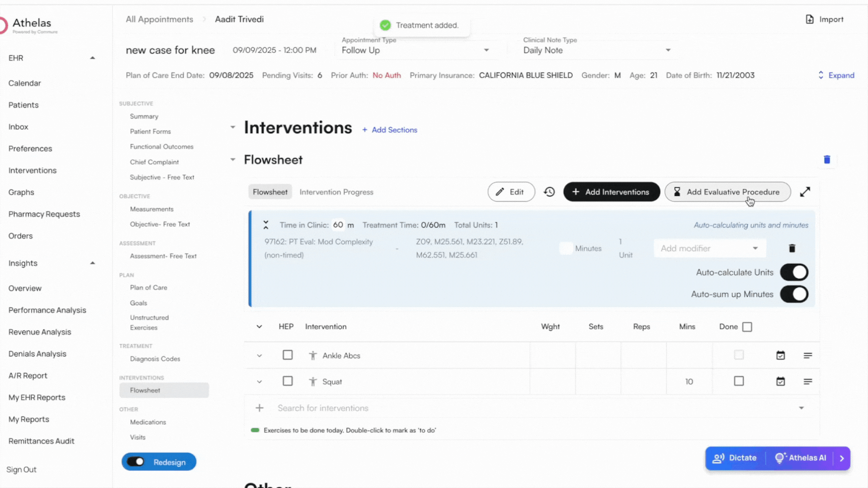
Task: Check the HEP checkbox for Squat
Action: click(x=288, y=381)
